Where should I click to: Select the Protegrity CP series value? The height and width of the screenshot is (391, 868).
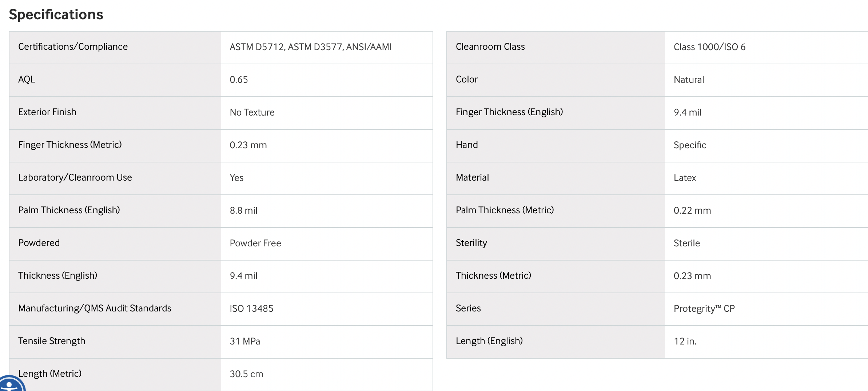[x=704, y=309]
